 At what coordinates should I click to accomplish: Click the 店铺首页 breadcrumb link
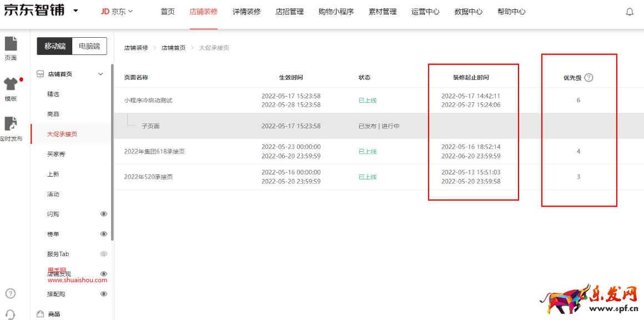coord(173,48)
